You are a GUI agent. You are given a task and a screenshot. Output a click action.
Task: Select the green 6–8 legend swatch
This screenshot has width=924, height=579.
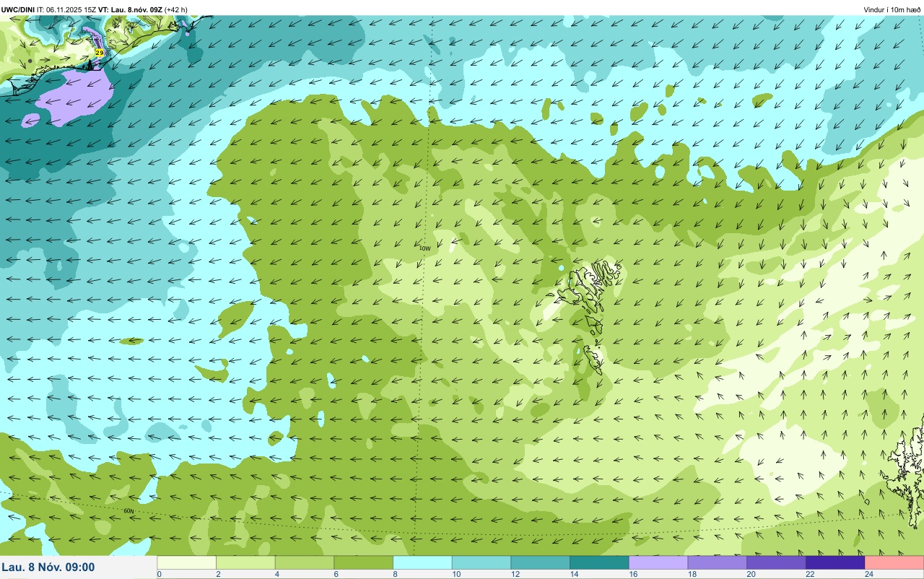pos(363,562)
